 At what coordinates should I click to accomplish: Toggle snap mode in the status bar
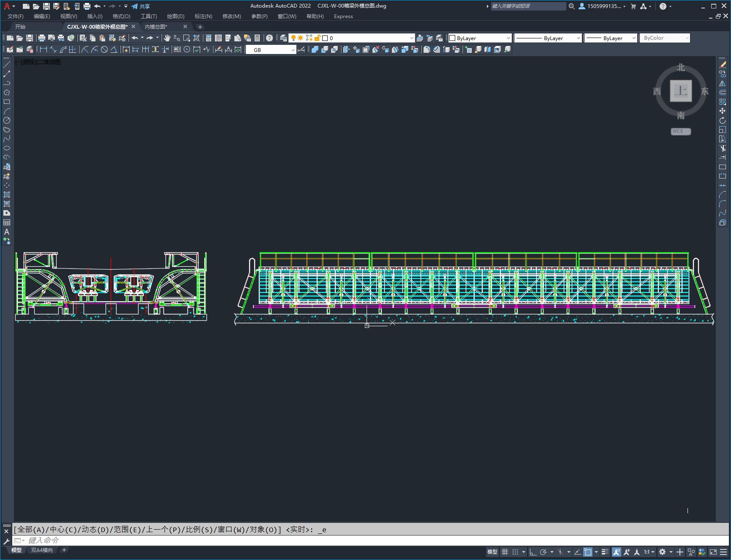(x=515, y=552)
